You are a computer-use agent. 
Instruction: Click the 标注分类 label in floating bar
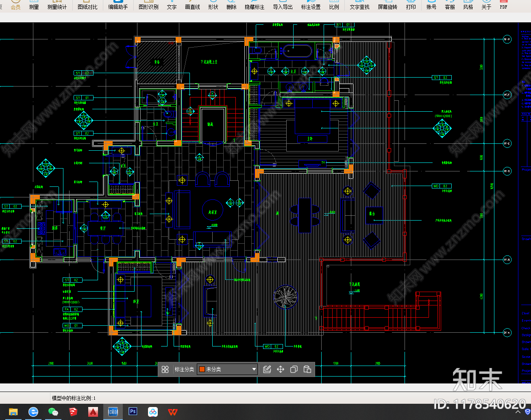pos(184,369)
